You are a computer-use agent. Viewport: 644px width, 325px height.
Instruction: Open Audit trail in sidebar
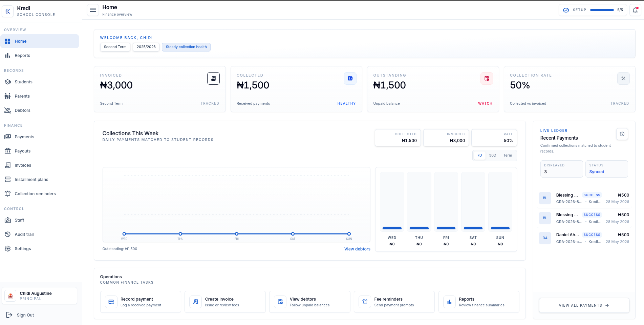40,235
